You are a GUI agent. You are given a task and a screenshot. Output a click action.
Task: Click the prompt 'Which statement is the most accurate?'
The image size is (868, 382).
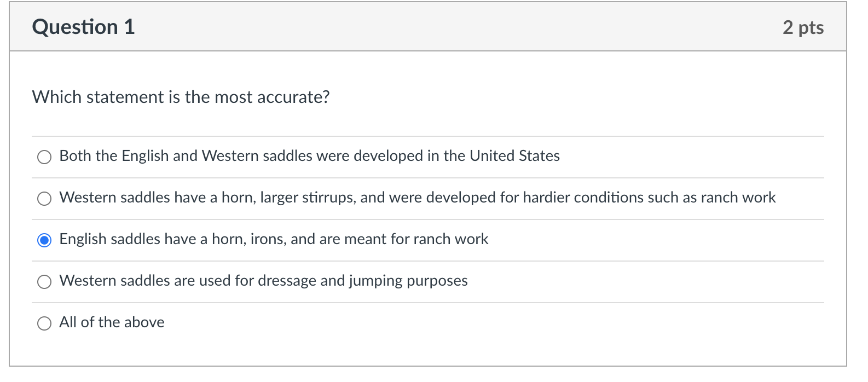[x=181, y=97]
